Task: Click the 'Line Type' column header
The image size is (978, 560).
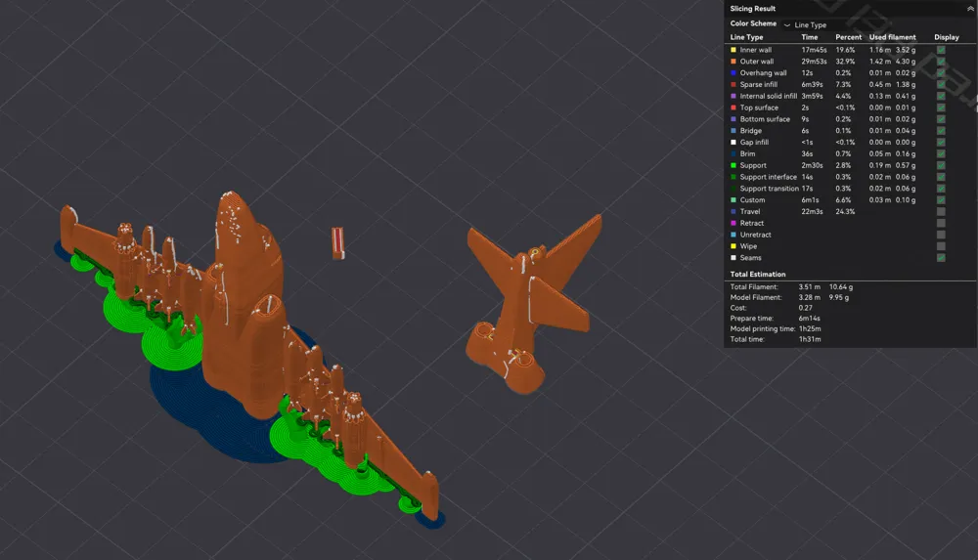Action: (x=746, y=37)
